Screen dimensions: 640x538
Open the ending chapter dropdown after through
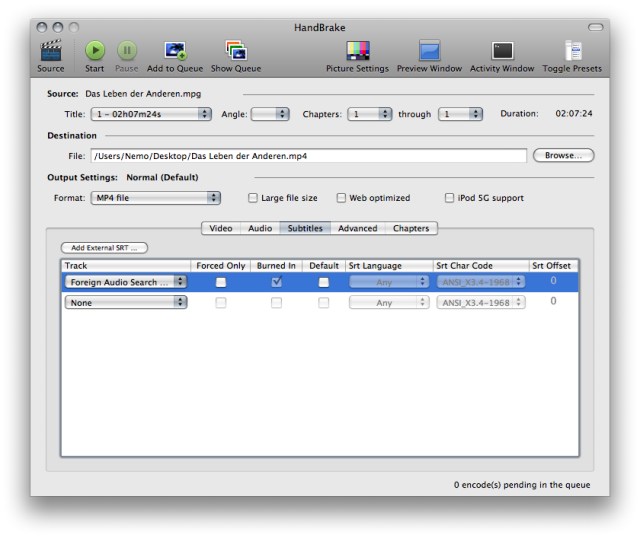pyautogui.click(x=460, y=114)
